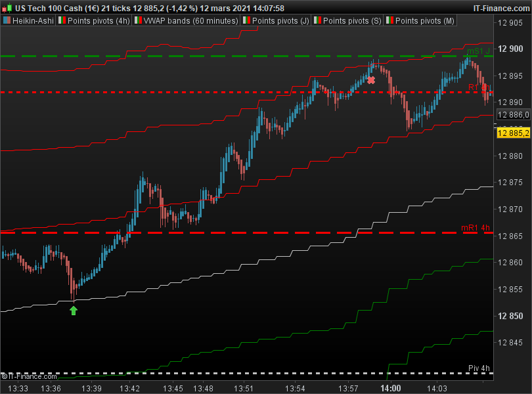Screen dimensions: 532x394
Task: Click the 13:51 time axis label
Action: (244, 388)
